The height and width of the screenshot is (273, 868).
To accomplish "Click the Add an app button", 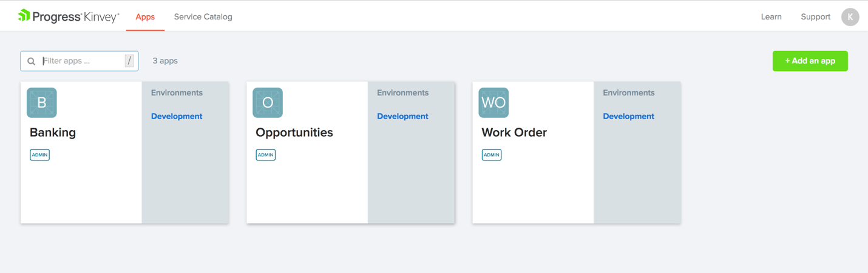I will (x=810, y=61).
